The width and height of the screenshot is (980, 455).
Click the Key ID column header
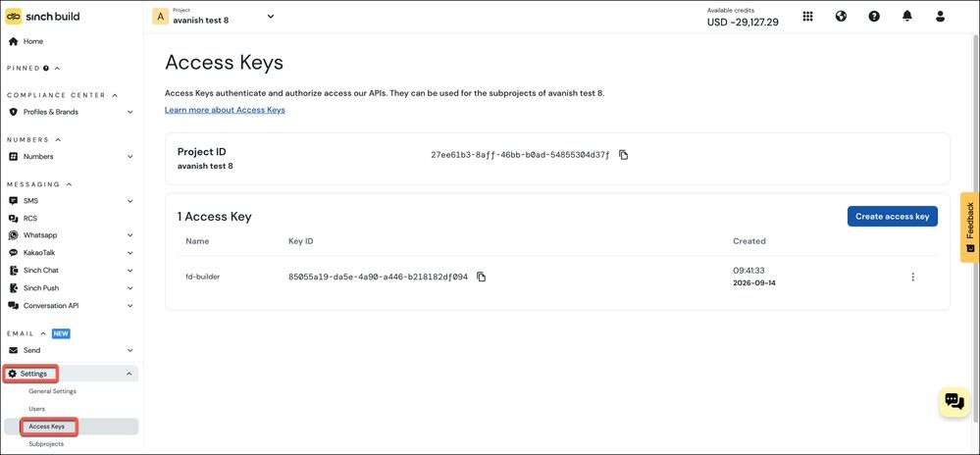click(300, 241)
